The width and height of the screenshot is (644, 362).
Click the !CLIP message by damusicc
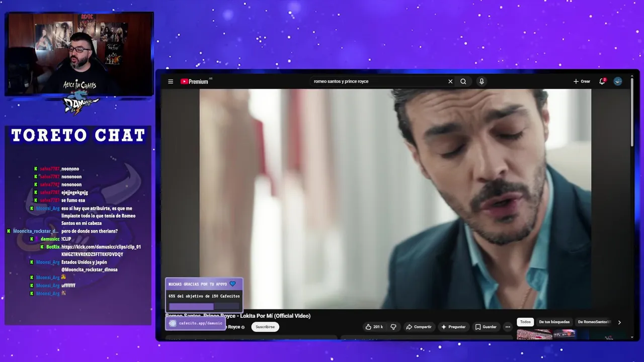click(66, 239)
